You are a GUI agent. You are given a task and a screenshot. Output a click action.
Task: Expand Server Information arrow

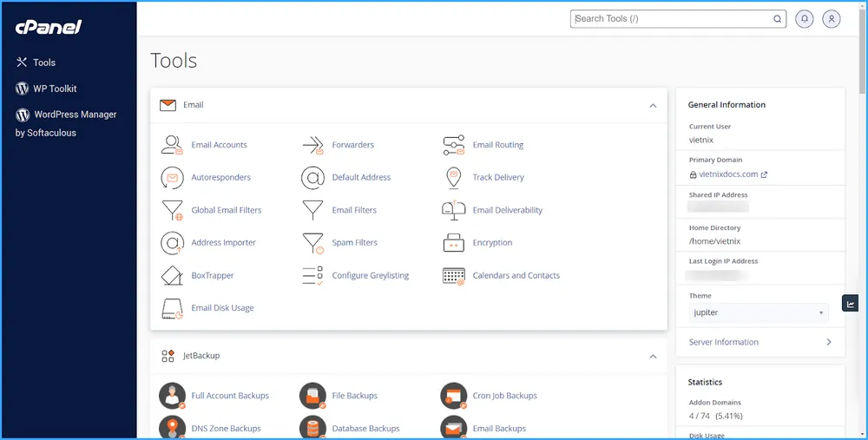[829, 342]
